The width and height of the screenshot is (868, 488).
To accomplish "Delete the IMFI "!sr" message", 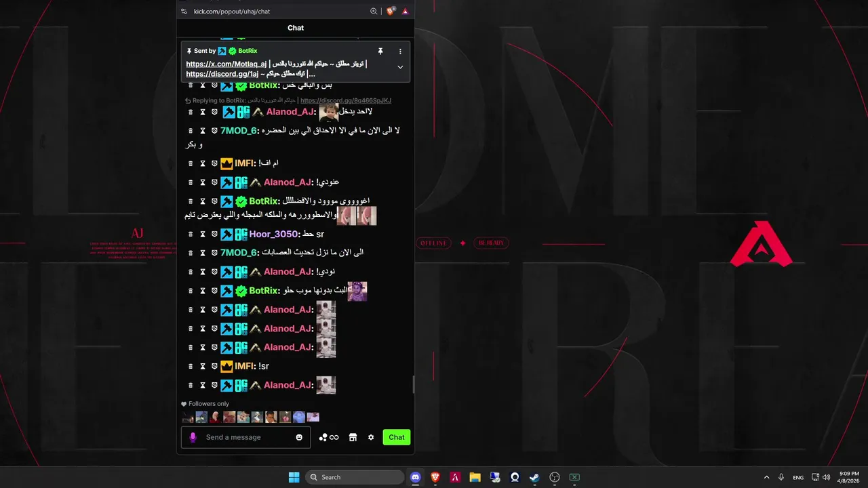I will [x=191, y=366].
